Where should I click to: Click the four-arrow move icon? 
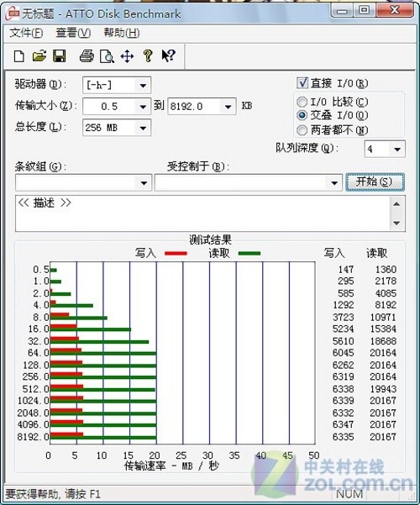pyautogui.click(x=127, y=56)
